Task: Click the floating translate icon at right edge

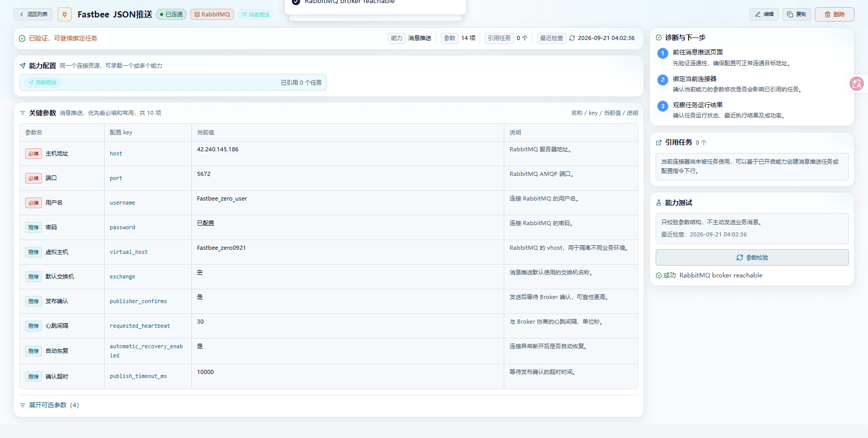Action: tap(857, 84)
